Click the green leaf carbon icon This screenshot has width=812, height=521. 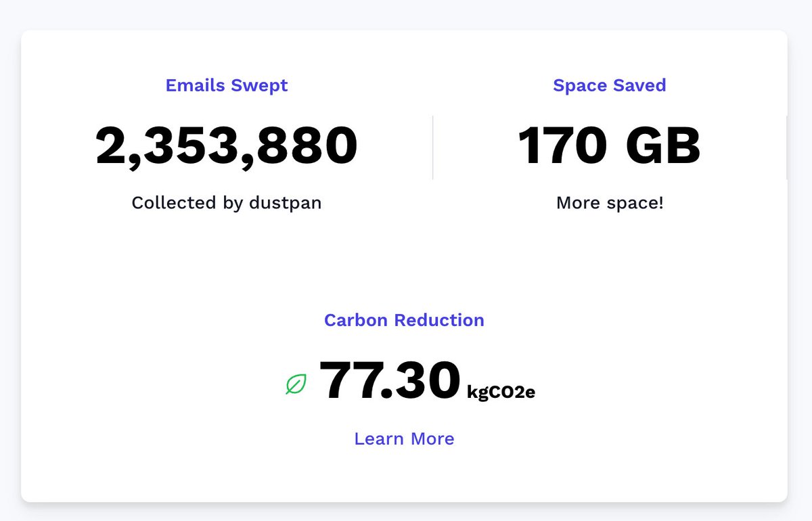(296, 384)
